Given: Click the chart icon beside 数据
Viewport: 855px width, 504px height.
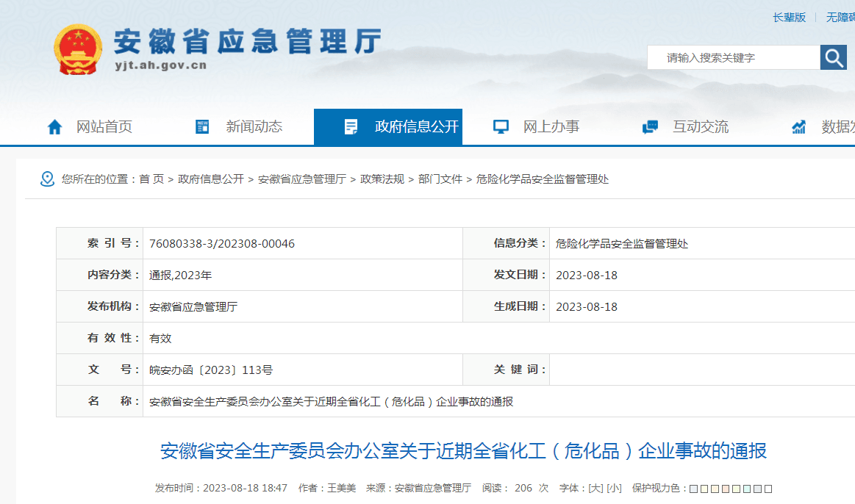Looking at the screenshot, I should click(799, 127).
